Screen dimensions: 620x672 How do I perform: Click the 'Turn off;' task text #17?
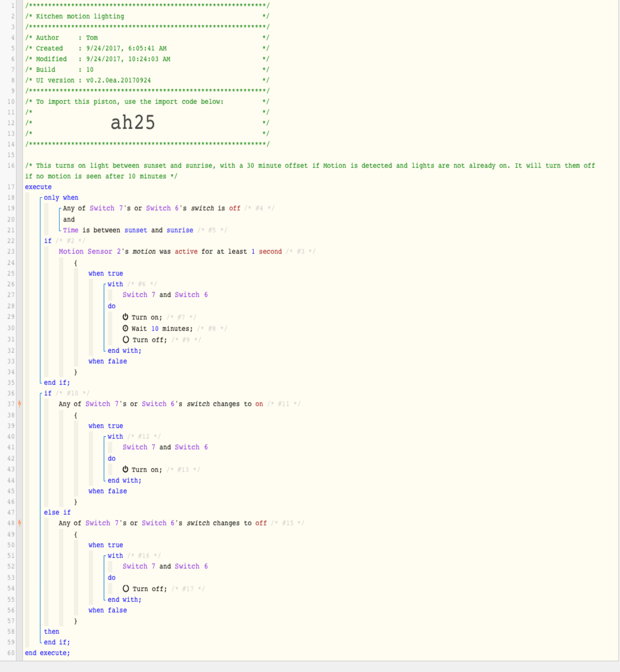[x=150, y=589]
